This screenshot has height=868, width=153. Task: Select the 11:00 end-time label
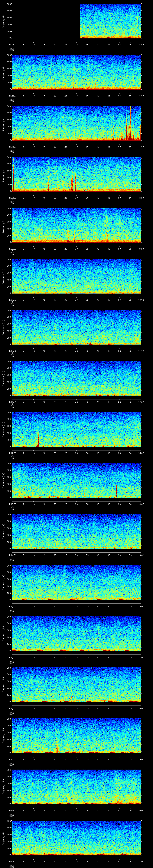pyautogui.click(x=141, y=351)
